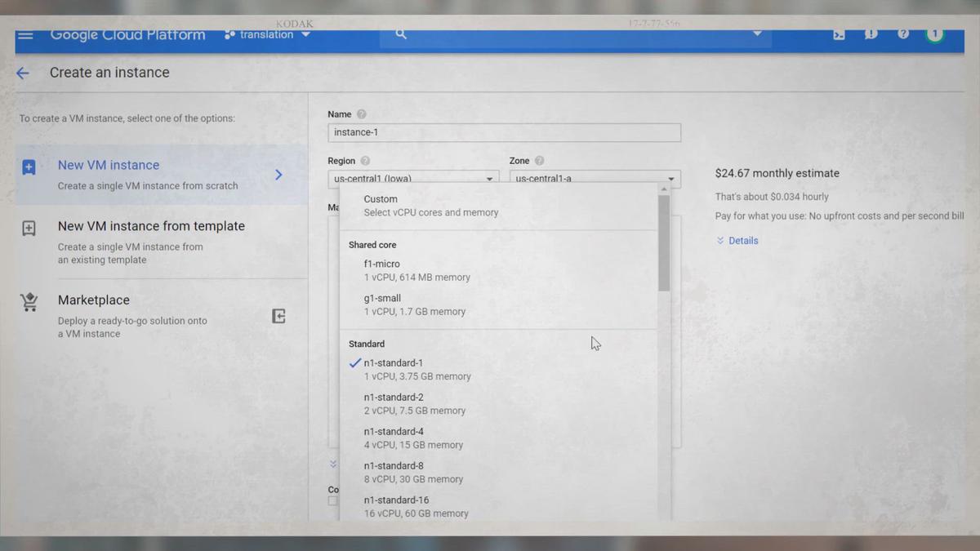
Task: Click help icon next to Region
Action: click(365, 161)
